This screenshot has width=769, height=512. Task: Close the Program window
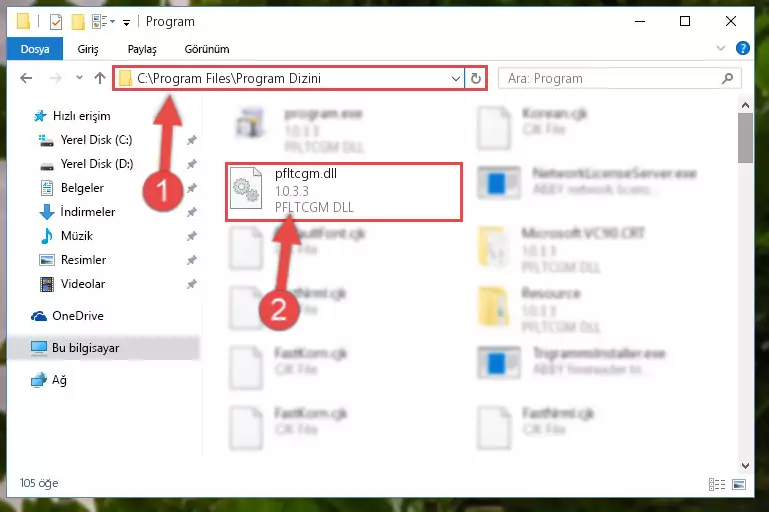coord(731,22)
